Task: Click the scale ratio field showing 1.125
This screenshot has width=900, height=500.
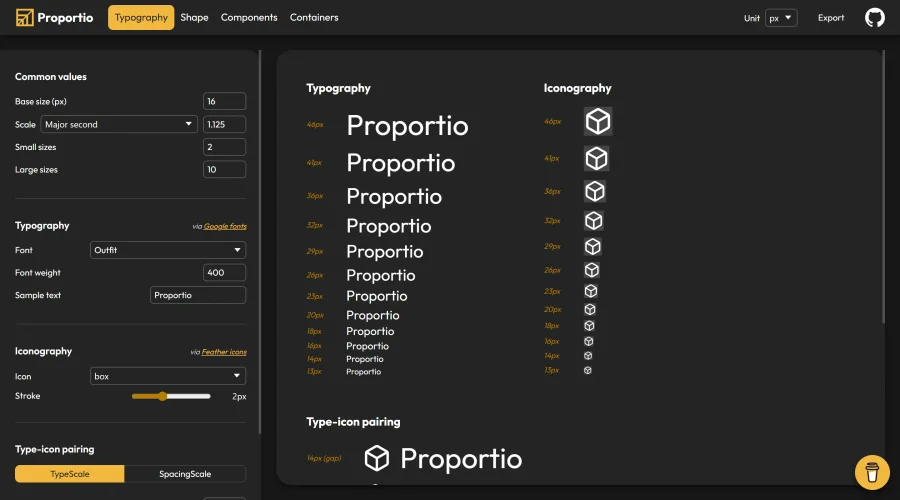Action: [224, 124]
